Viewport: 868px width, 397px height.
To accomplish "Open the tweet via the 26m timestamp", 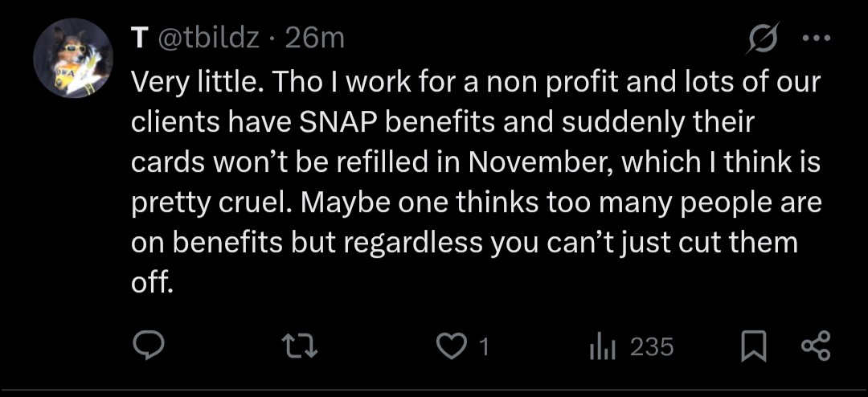I will (315, 38).
